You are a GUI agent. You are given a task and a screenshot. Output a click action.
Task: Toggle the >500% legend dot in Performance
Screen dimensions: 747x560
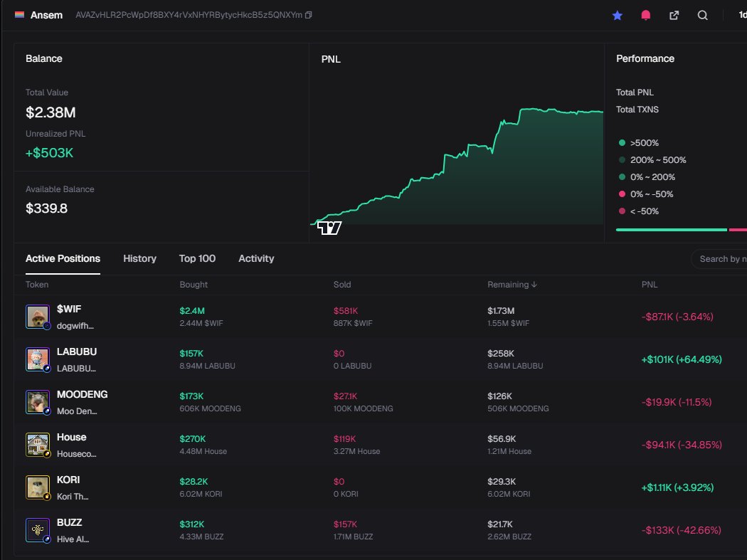[x=620, y=142]
